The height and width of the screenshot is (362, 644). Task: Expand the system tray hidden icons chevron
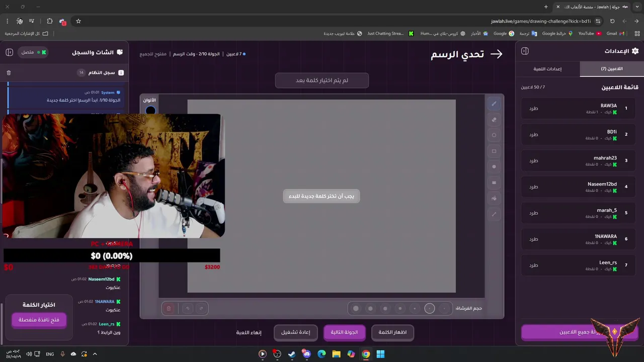tap(95, 354)
